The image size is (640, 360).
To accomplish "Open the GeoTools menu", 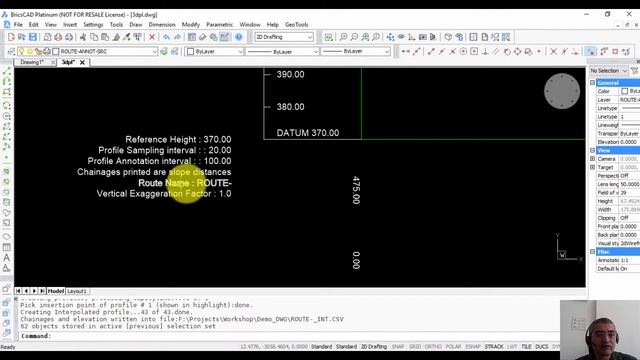I will click(x=296, y=24).
